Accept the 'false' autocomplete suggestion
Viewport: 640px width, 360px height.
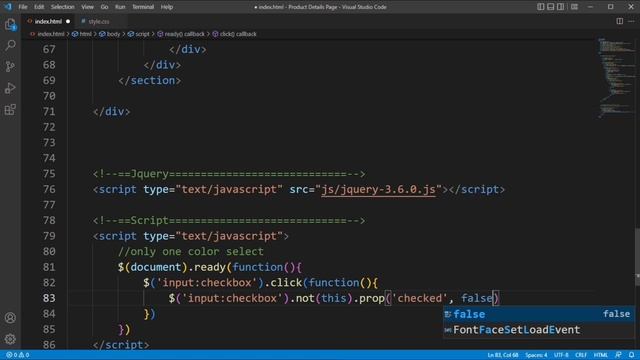coord(539,314)
